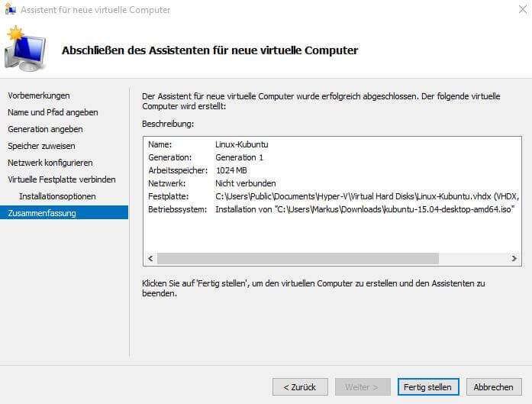Image resolution: width=532 pixels, height=404 pixels.
Task: Open 'Virtuelle Festplatte verbinden' step
Action: point(61,179)
